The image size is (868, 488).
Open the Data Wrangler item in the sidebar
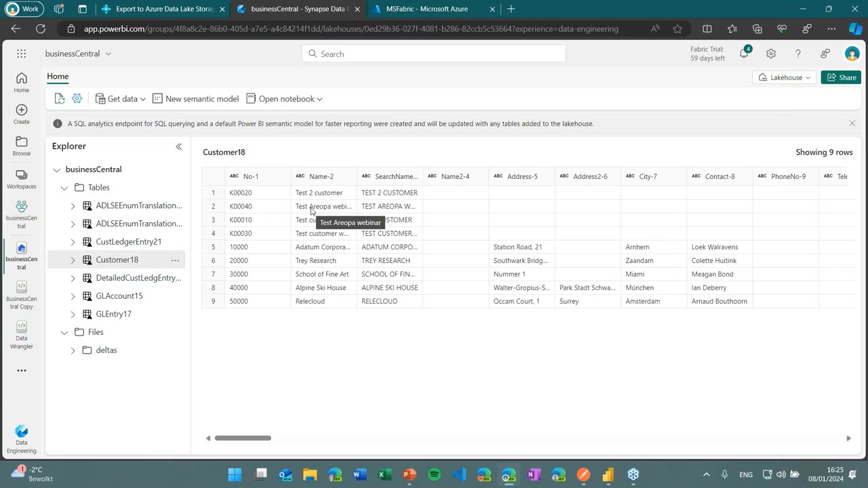[22, 335]
